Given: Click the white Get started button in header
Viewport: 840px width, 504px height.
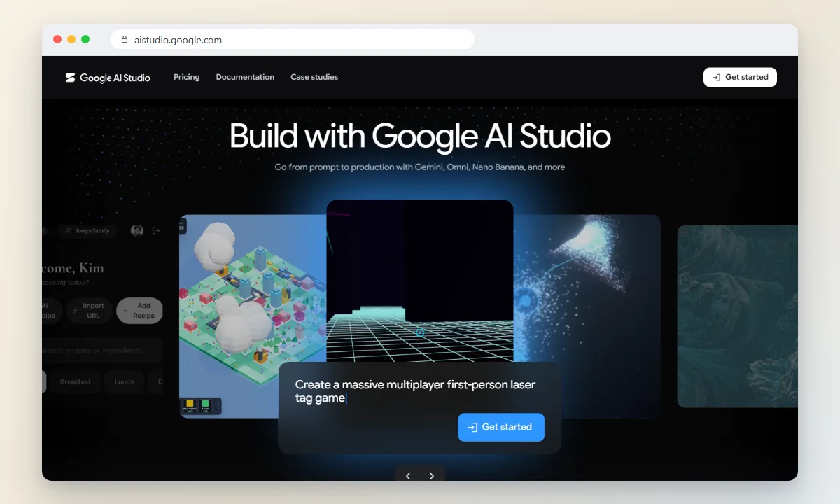Looking at the screenshot, I should (740, 77).
